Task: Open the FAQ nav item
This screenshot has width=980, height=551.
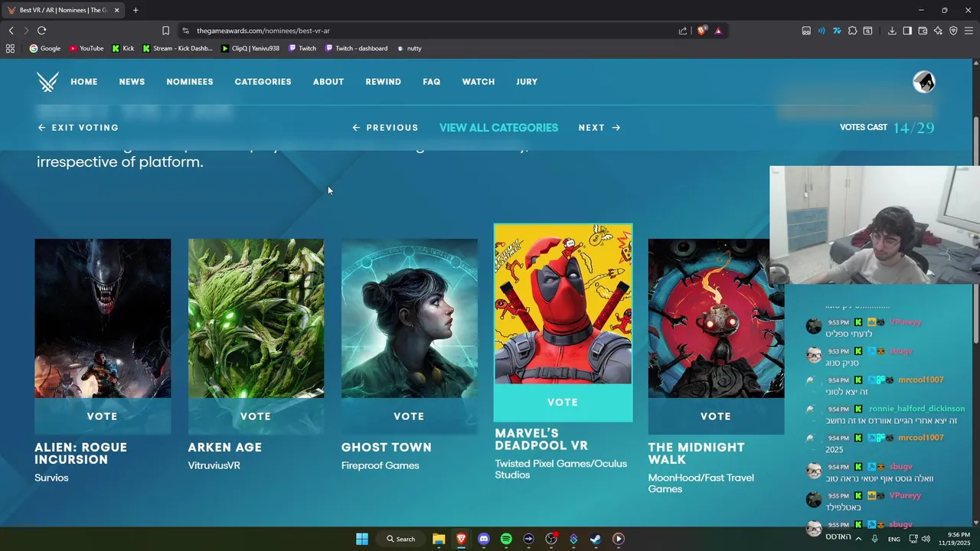Action: [432, 82]
